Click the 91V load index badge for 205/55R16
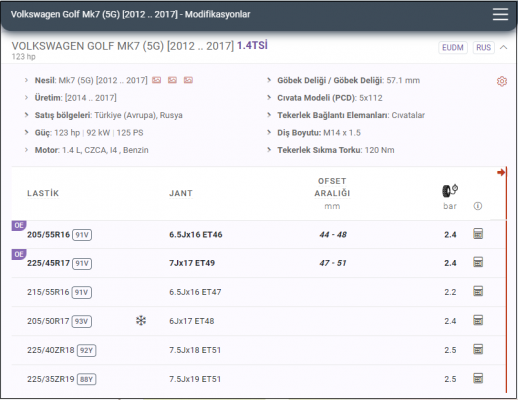 click(82, 235)
